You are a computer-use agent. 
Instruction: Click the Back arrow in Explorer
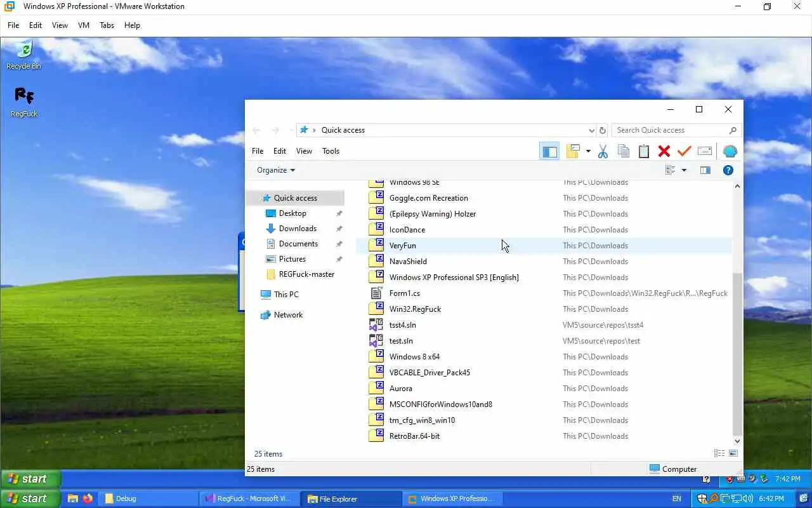click(256, 130)
